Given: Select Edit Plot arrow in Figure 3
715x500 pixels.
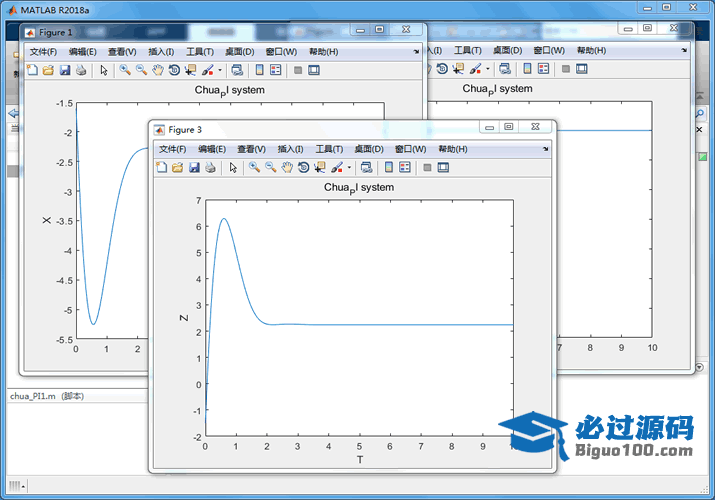Looking at the screenshot, I should 233,167.
